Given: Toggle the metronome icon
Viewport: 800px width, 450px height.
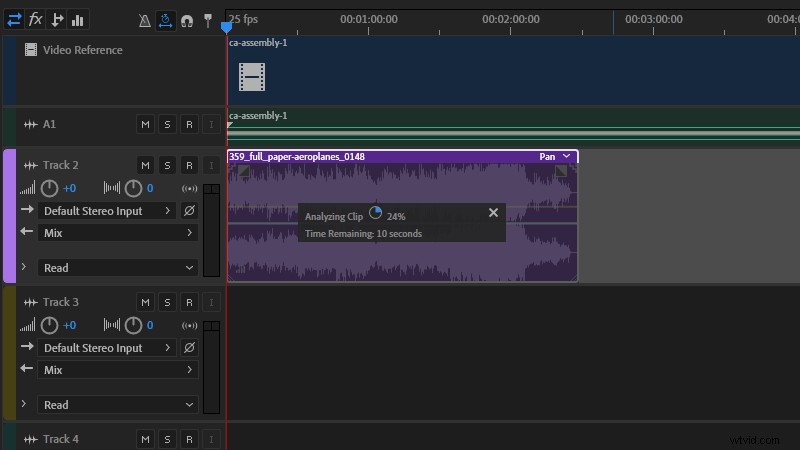Looking at the screenshot, I should click(144, 20).
